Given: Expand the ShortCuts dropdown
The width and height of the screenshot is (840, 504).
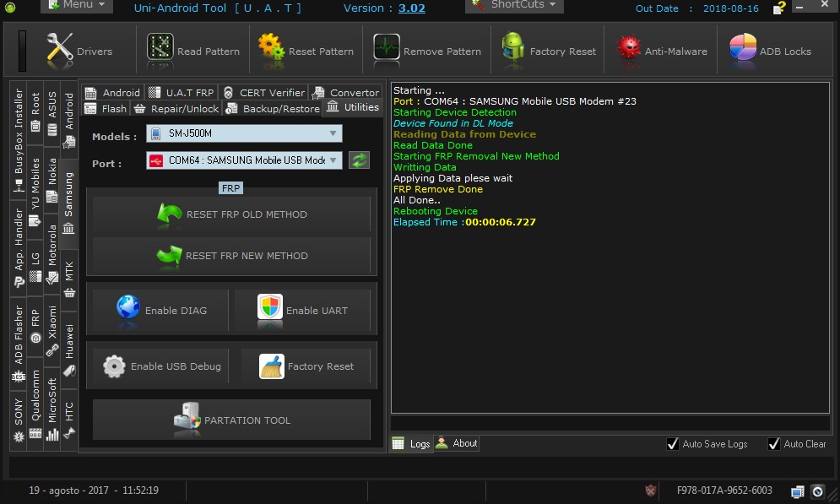Looking at the screenshot, I should (514, 5).
